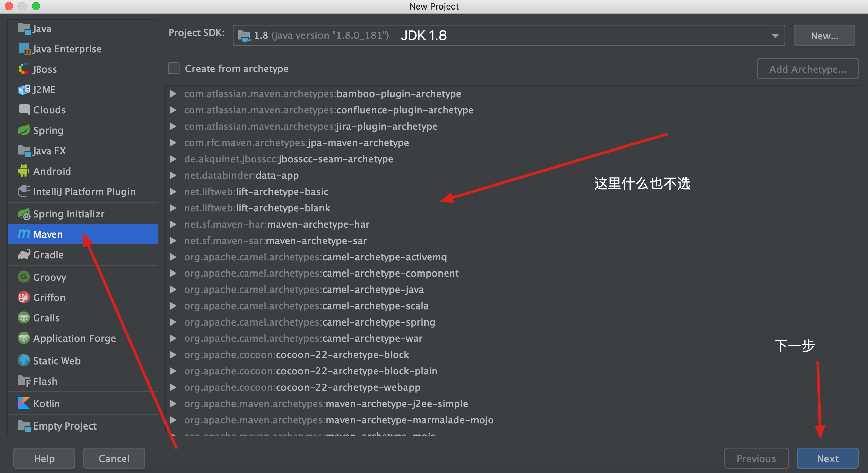Select the Flash folder icon
The height and width of the screenshot is (473, 868).
point(24,381)
